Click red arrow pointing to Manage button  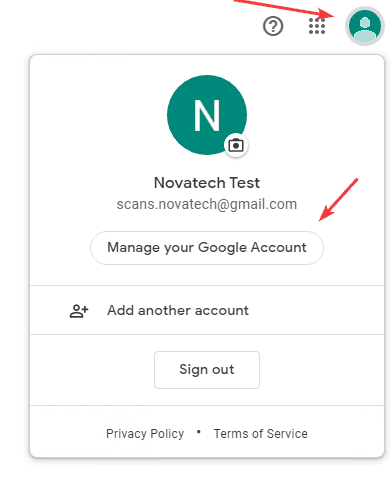(338, 199)
